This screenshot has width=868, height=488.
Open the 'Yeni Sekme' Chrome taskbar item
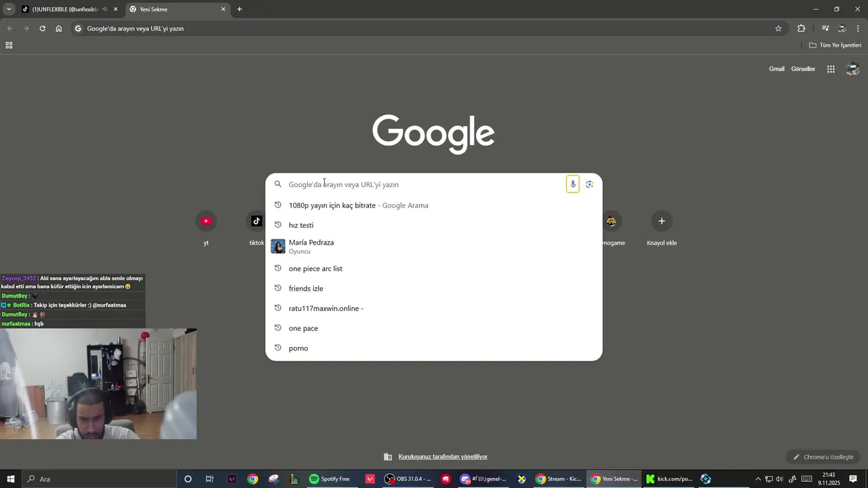tap(614, 479)
